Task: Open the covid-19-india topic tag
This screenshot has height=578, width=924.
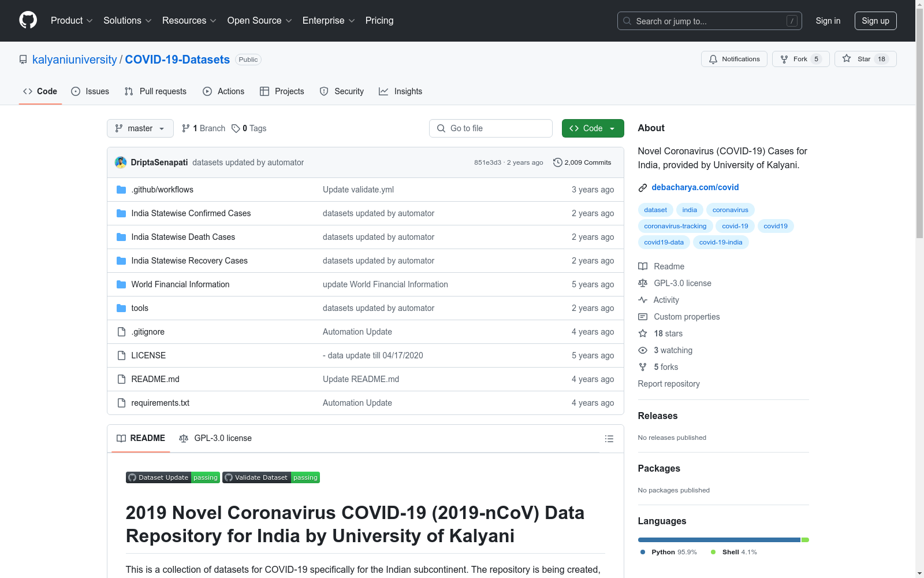Action: [721, 242]
